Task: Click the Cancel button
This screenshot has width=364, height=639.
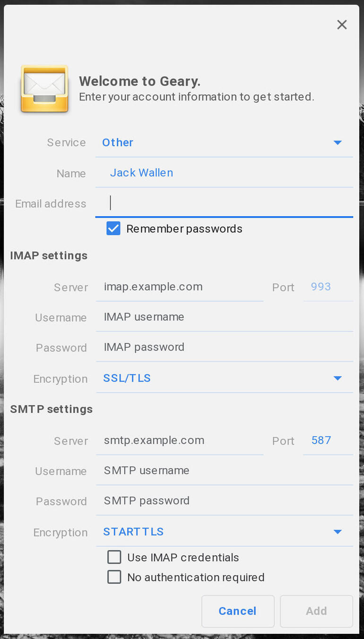Action: click(238, 611)
